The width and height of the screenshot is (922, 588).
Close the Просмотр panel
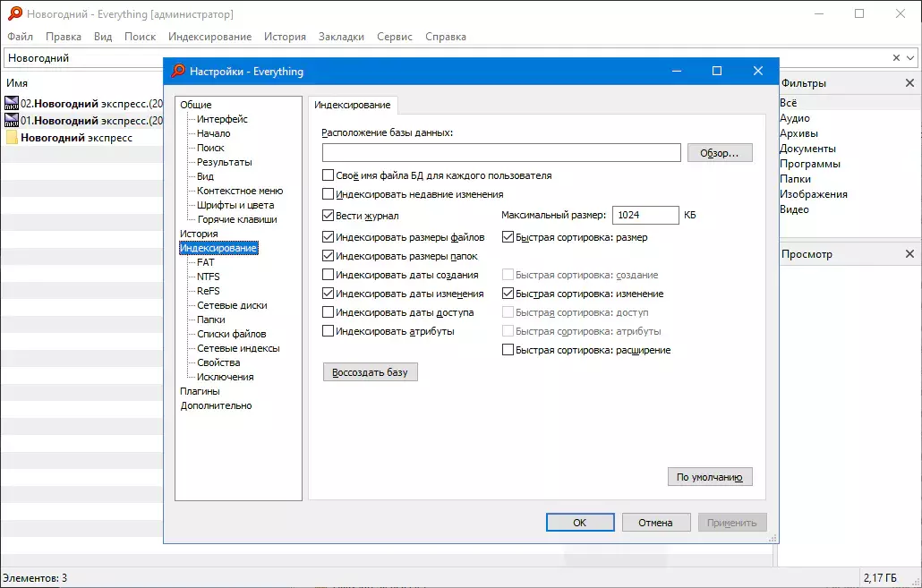point(909,254)
